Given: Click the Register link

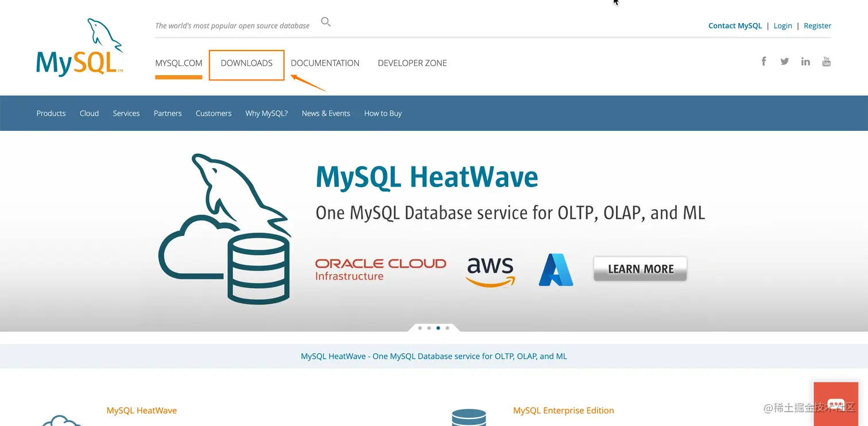Looking at the screenshot, I should tap(817, 25).
